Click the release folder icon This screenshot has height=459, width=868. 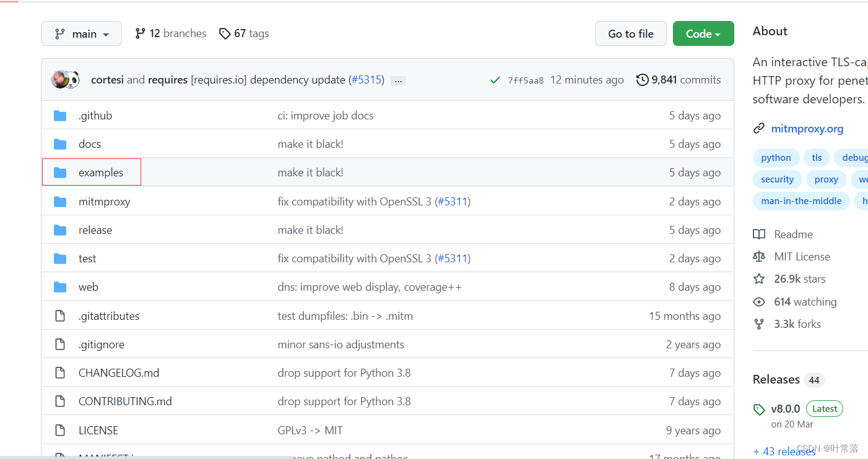point(60,230)
